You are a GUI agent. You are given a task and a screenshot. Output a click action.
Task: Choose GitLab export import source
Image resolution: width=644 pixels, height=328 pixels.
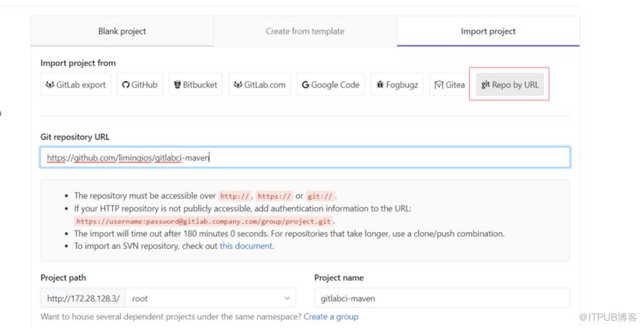(x=75, y=85)
